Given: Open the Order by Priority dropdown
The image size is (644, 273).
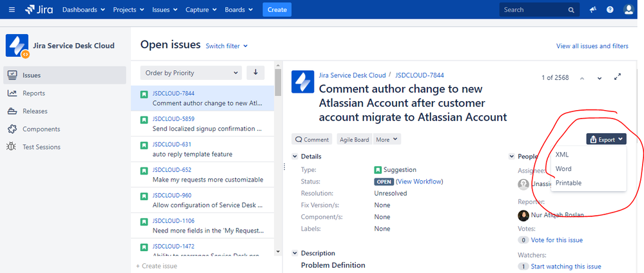Looking at the screenshot, I should click(191, 73).
